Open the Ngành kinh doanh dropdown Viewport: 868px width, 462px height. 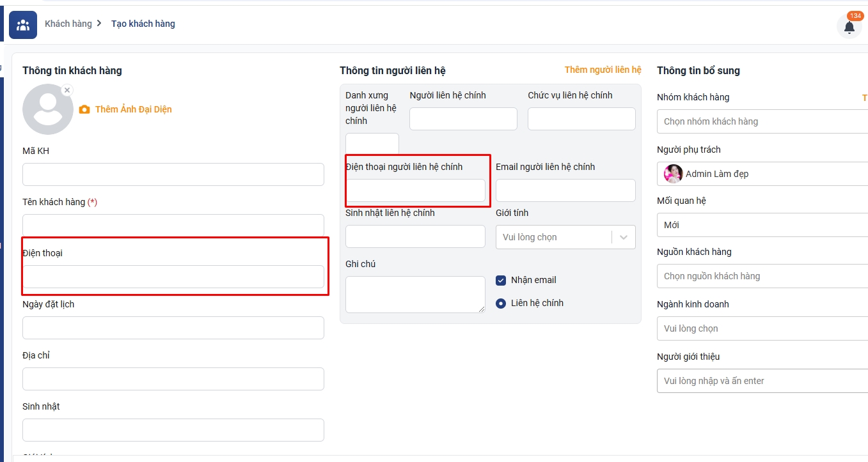tap(762, 328)
